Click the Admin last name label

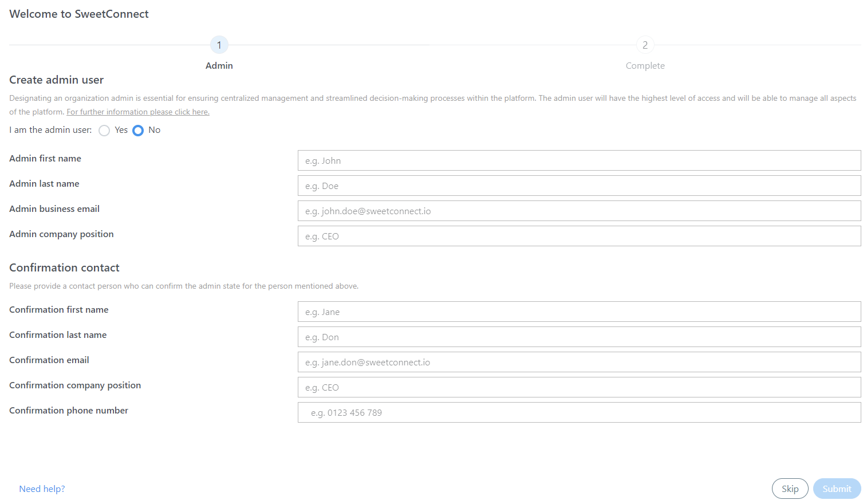click(44, 184)
